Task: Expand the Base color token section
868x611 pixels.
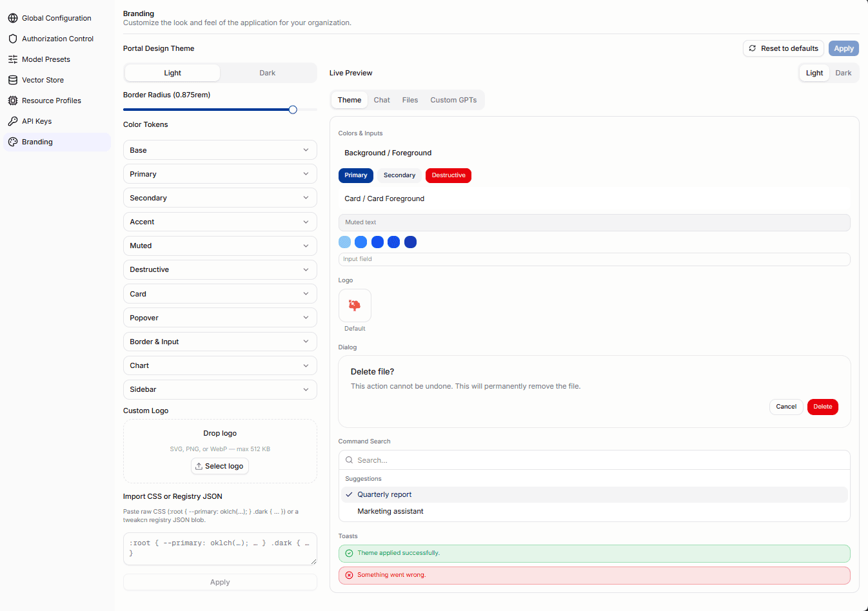Action: pyautogui.click(x=220, y=150)
